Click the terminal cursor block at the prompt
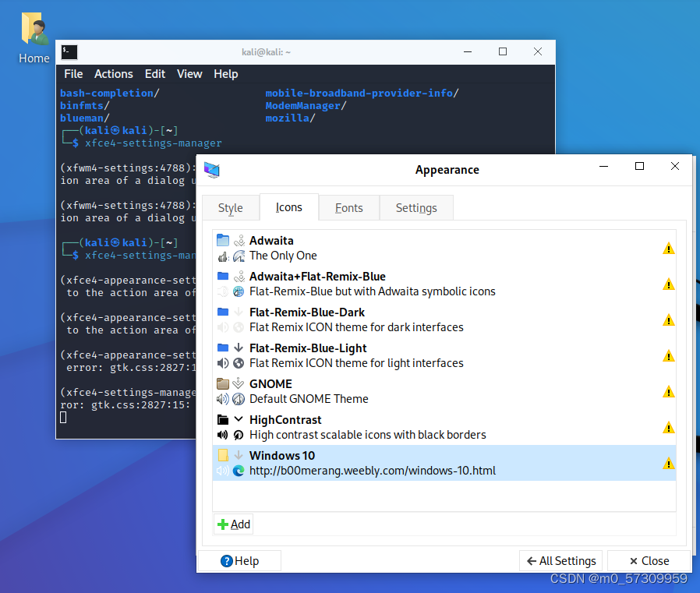 point(63,418)
